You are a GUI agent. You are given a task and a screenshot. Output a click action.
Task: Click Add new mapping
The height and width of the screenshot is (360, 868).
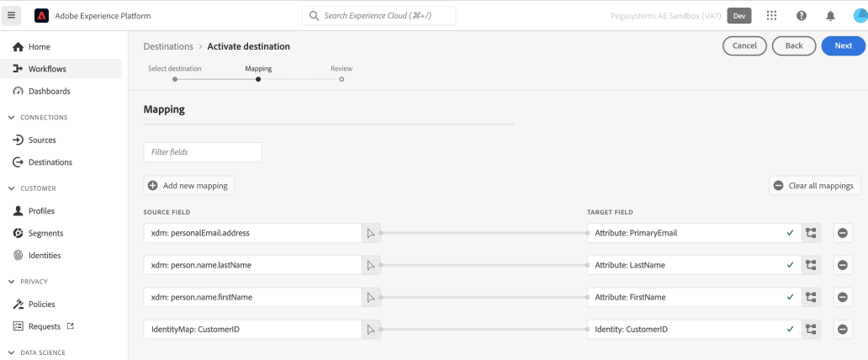click(x=189, y=185)
